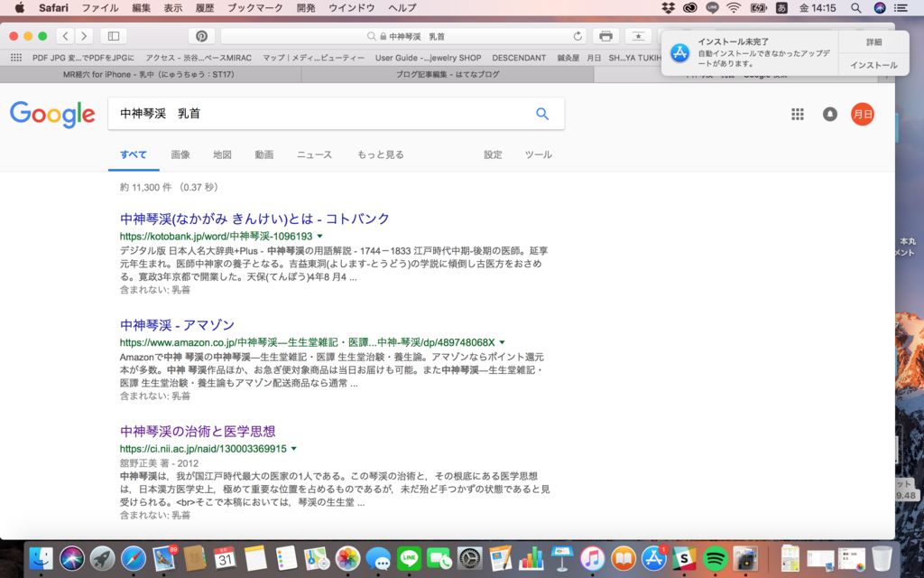924x578 pixels.
Task: Open 中神琴渓 - アマゾン result
Action: tap(178, 325)
